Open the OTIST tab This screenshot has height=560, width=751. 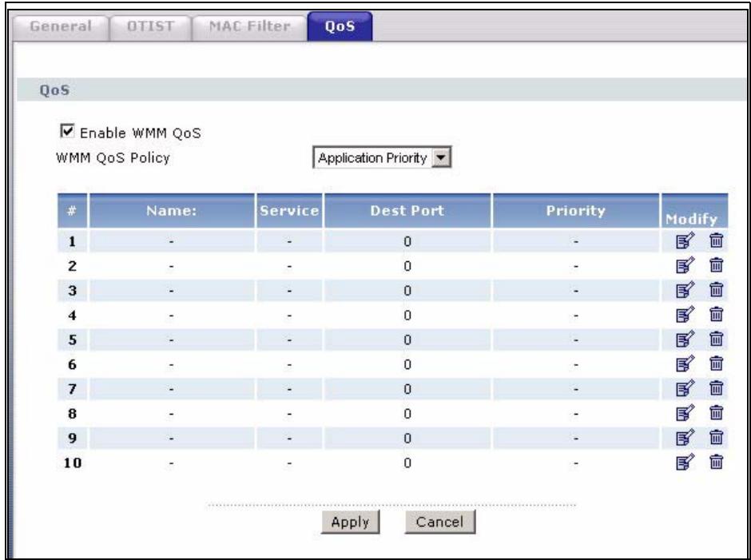point(150,26)
